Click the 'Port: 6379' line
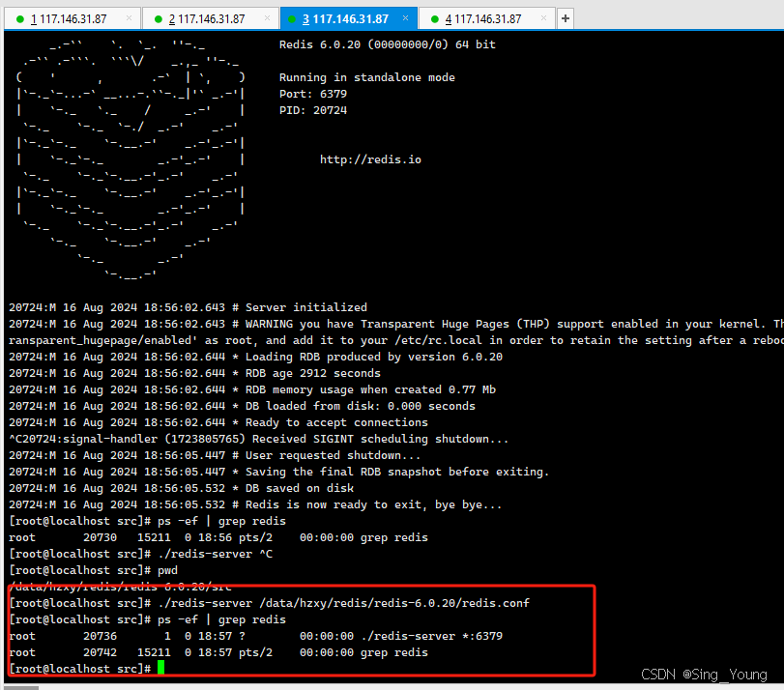Screen dimensions: 784x690 coord(313,94)
